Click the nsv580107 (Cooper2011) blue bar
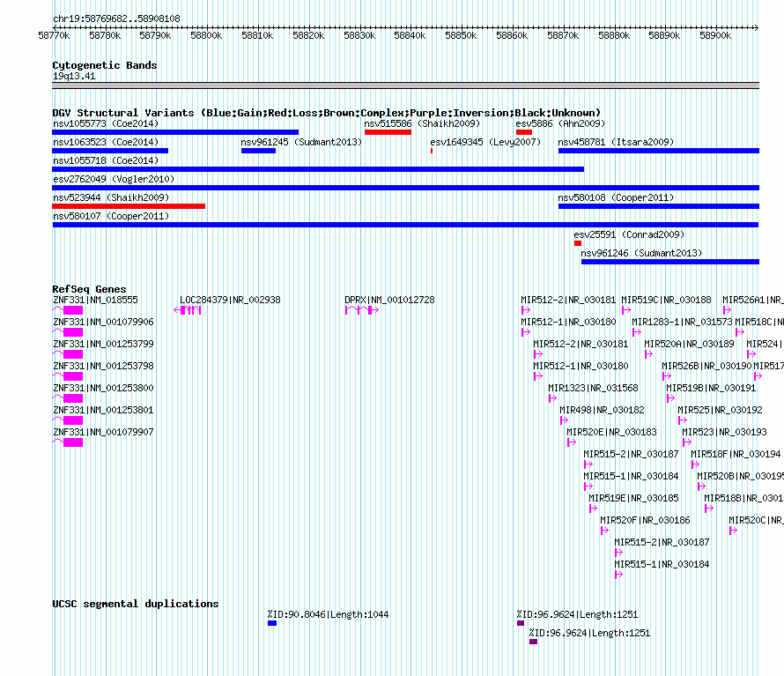The width and height of the screenshot is (784, 676). click(405, 225)
